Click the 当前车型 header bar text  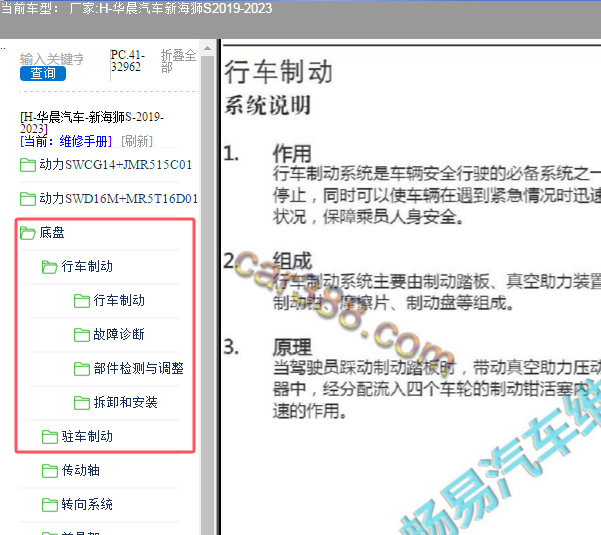tap(136, 8)
